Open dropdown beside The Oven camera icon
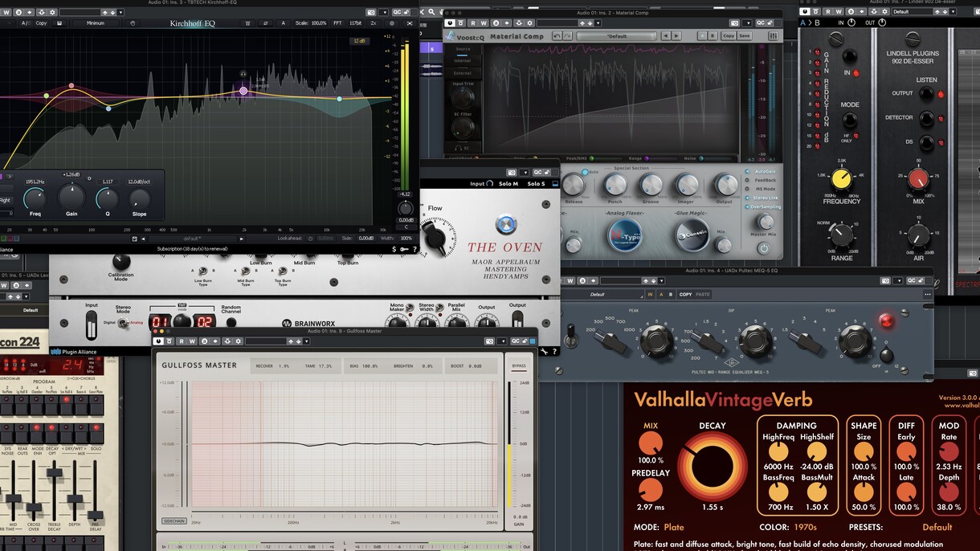 click(525, 173)
